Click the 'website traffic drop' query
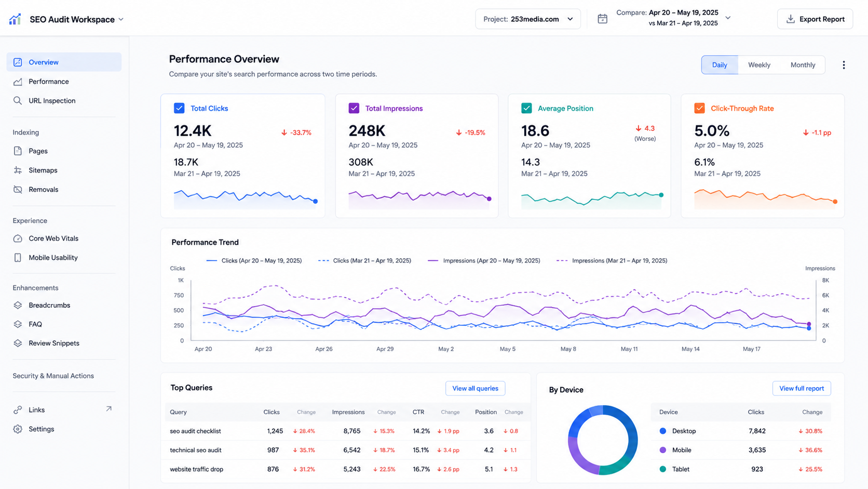The image size is (868, 489). click(197, 469)
